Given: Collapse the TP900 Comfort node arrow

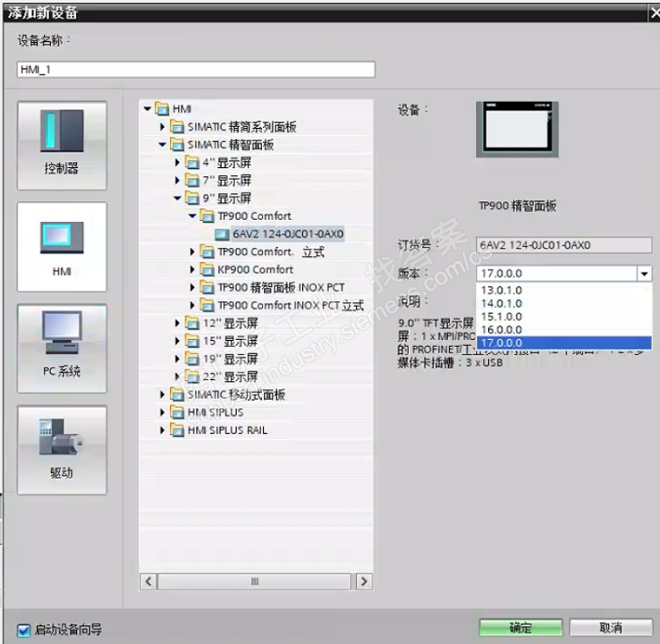Looking at the screenshot, I should tap(193, 216).
